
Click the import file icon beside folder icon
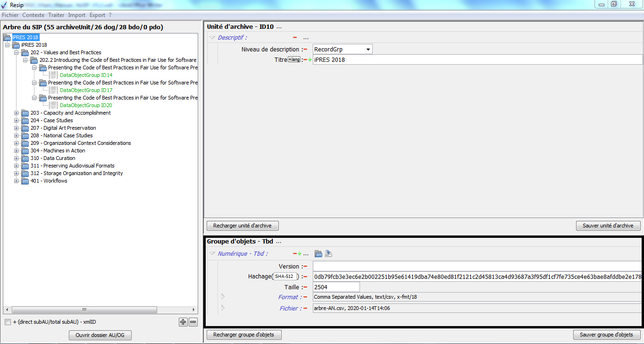328,254
